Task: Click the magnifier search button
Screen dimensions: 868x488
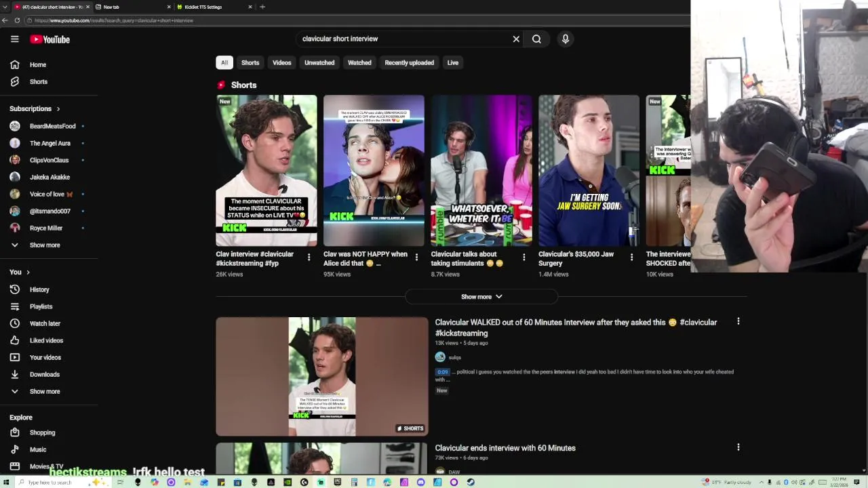Action: tap(536, 39)
